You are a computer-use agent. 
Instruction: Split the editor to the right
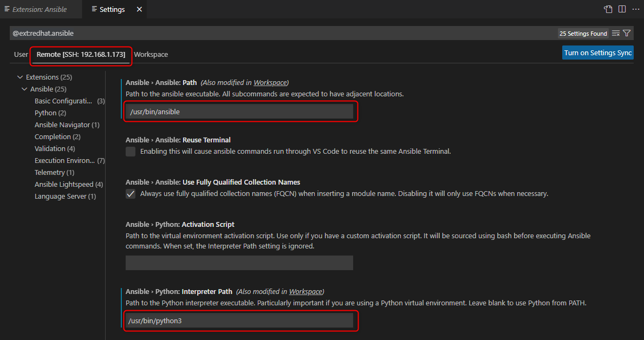(622, 9)
